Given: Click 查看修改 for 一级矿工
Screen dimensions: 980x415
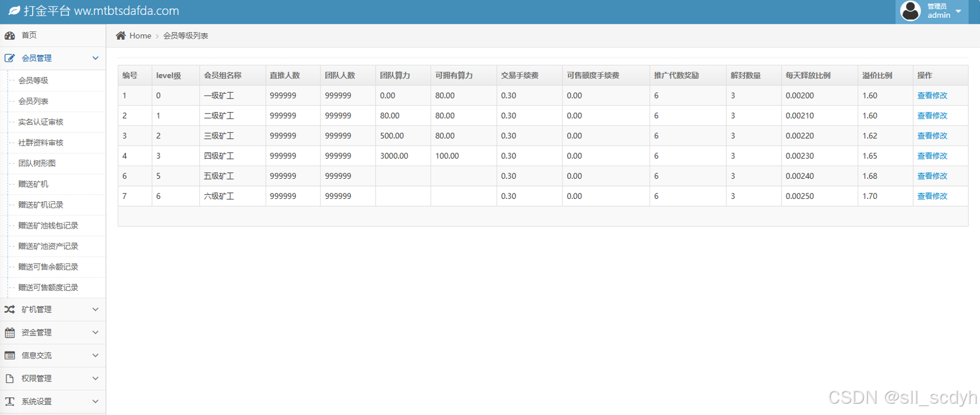Looking at the screenshot, I should (932, 96).
